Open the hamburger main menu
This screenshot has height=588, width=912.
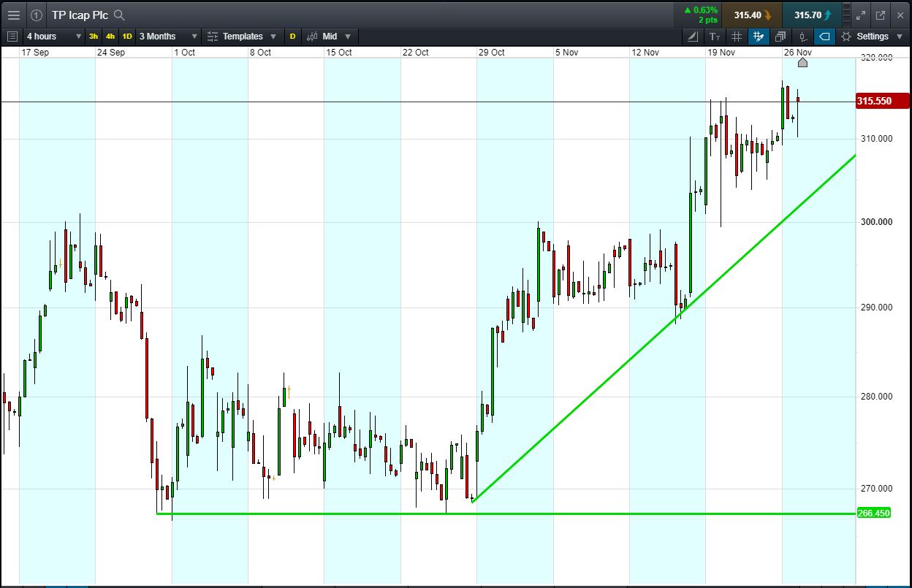[x=14, y=15]
